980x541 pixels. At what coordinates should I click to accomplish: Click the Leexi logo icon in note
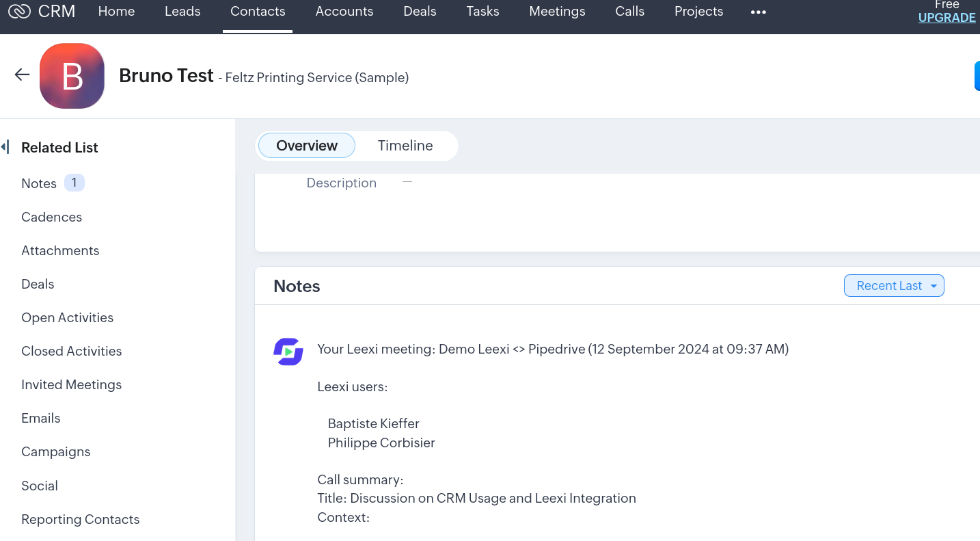click(288, 352)
